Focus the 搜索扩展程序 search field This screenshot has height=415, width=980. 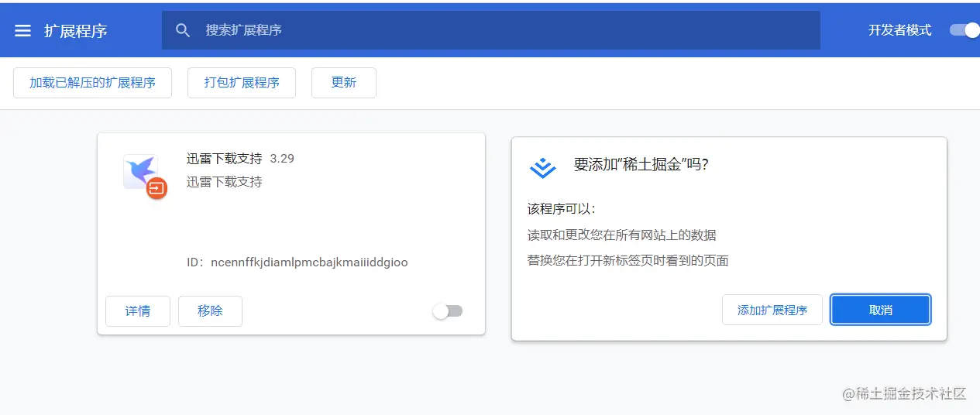(x=491, y=30)
